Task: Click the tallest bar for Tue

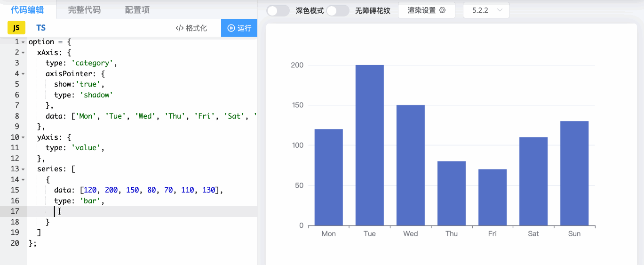Action: [369, 145]
